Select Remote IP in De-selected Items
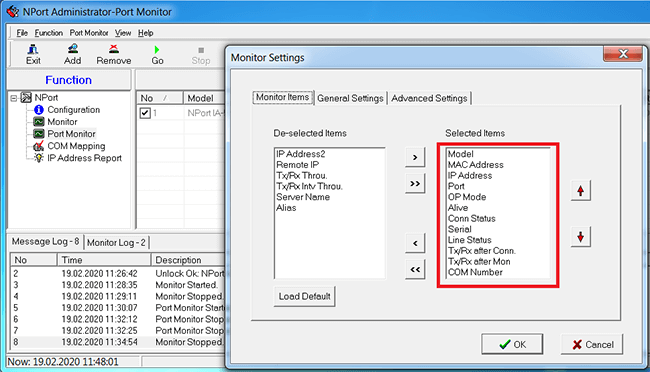650x372 pixels. [297, 165]
